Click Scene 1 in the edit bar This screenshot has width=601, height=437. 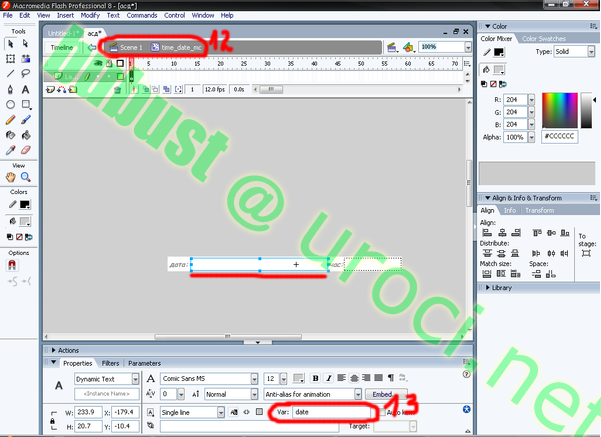pyautogui.click(x=126, y=48)
